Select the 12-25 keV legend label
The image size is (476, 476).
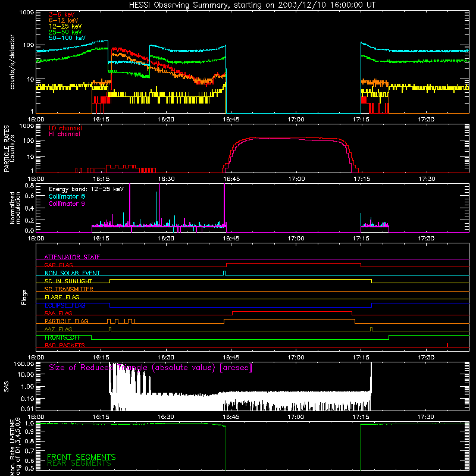tap(65, 26)
